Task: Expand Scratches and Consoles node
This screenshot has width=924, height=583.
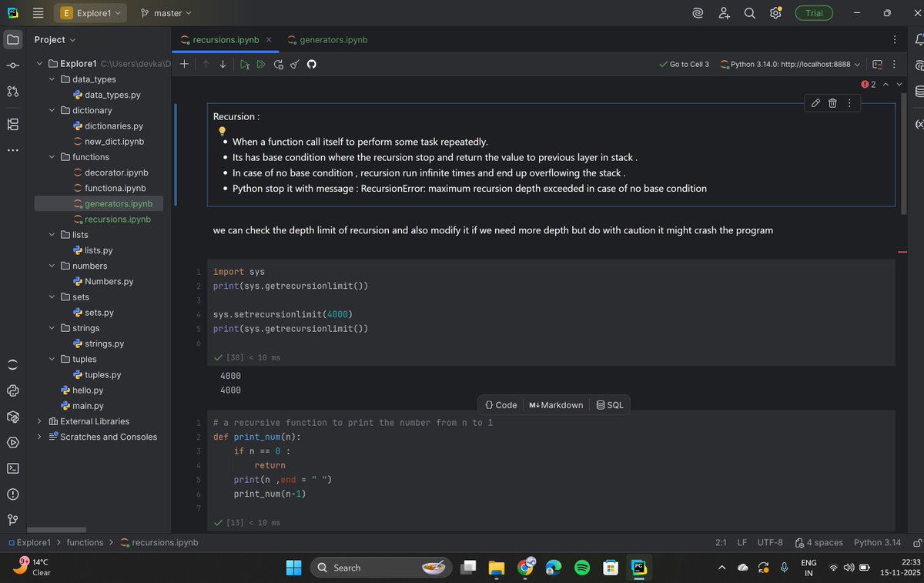Action: 39,437
